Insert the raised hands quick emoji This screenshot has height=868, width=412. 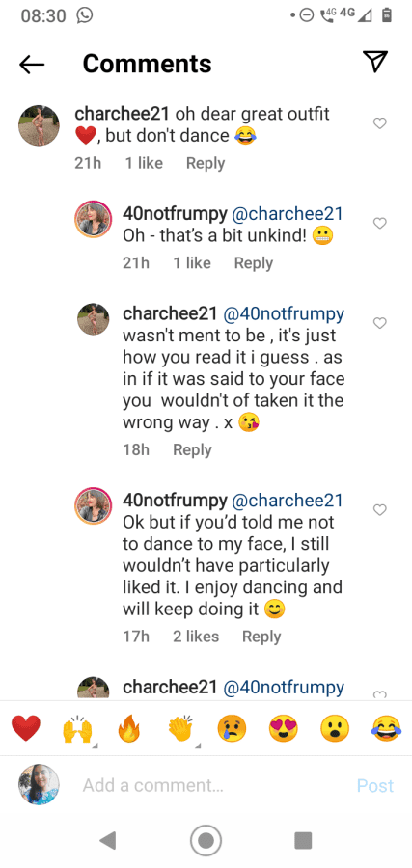[x=77, y=728]
